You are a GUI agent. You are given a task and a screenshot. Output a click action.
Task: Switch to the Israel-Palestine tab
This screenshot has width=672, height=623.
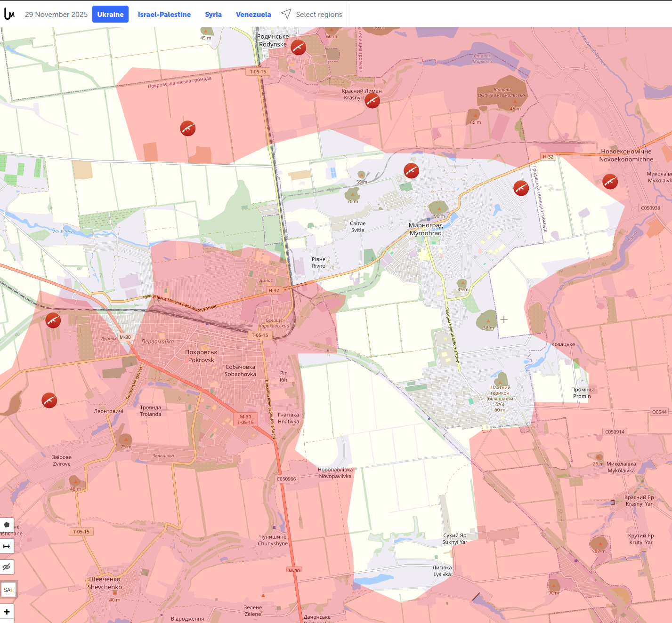(x=164, y=14)
